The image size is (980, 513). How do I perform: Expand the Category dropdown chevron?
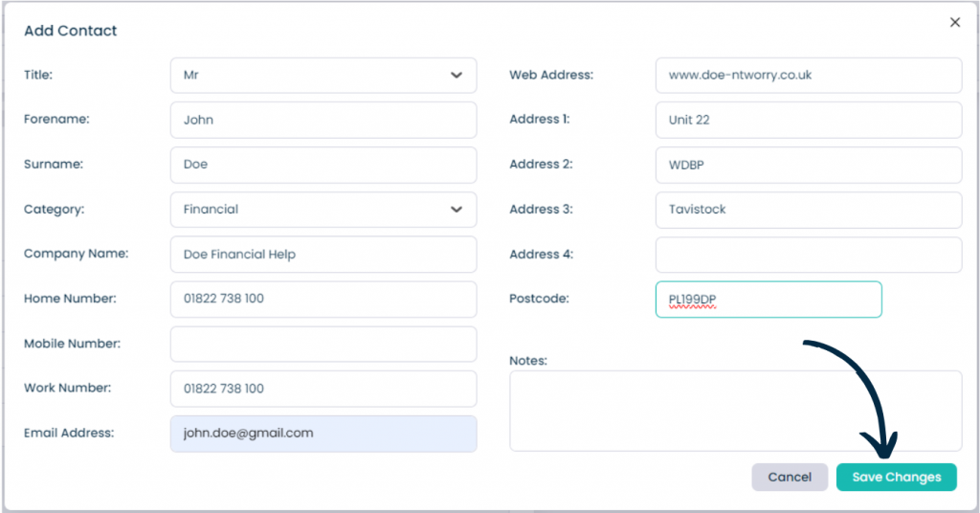point(457,210)
